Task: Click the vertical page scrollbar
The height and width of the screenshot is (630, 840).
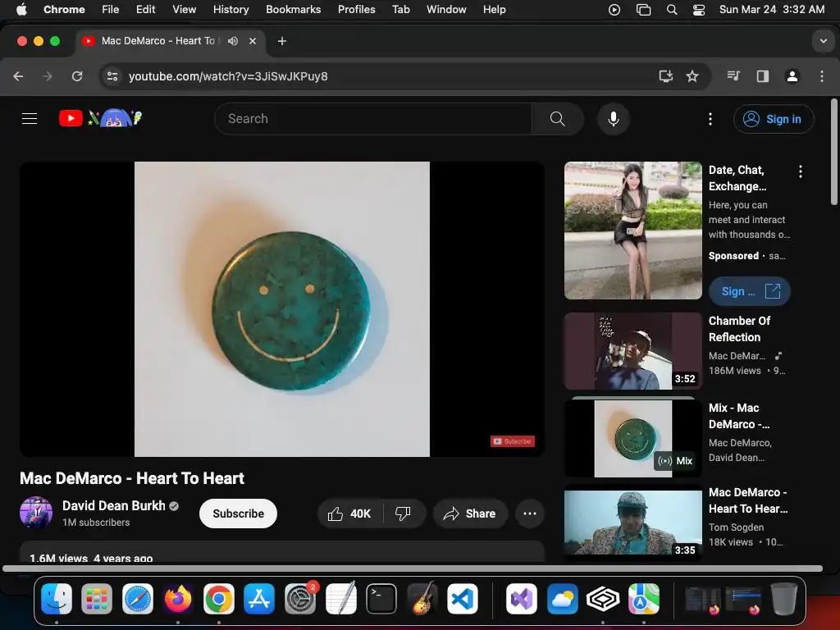Action: point(833,152)
